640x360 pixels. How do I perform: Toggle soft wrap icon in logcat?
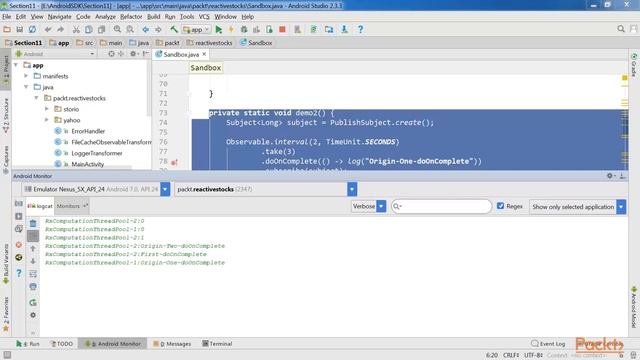tap(33, 274)
